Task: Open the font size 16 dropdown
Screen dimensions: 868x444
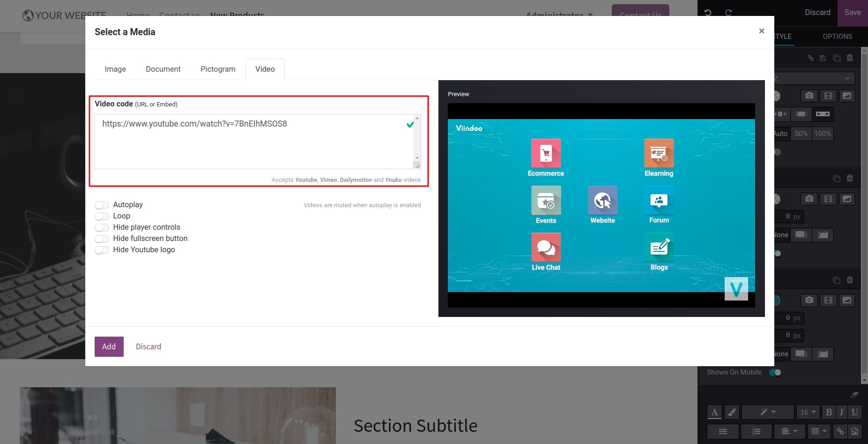Action: 808,413
